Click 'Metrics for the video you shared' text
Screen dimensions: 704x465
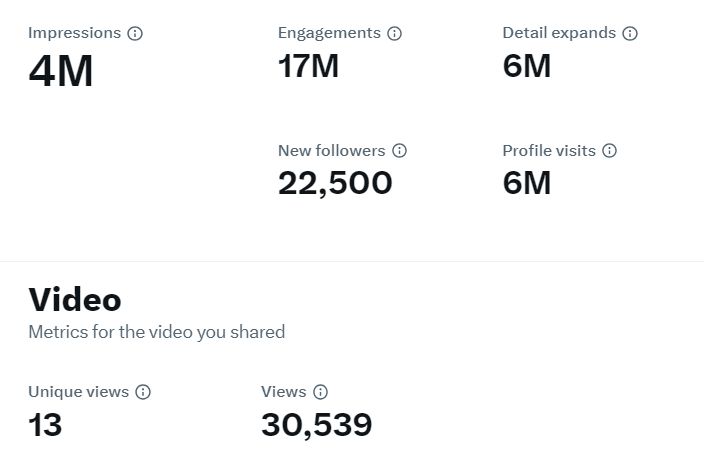(x=157, y=333)
